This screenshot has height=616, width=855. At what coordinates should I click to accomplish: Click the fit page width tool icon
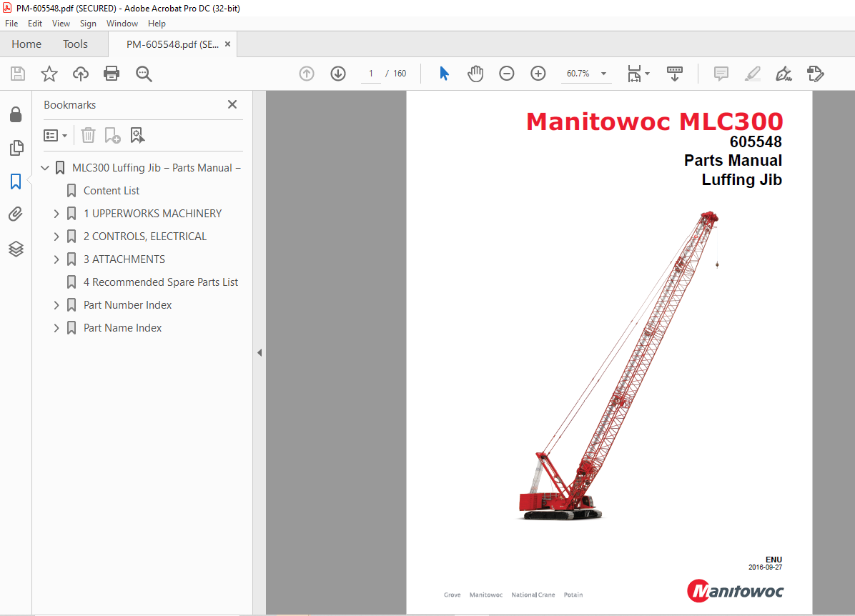(x=634, y=74)
